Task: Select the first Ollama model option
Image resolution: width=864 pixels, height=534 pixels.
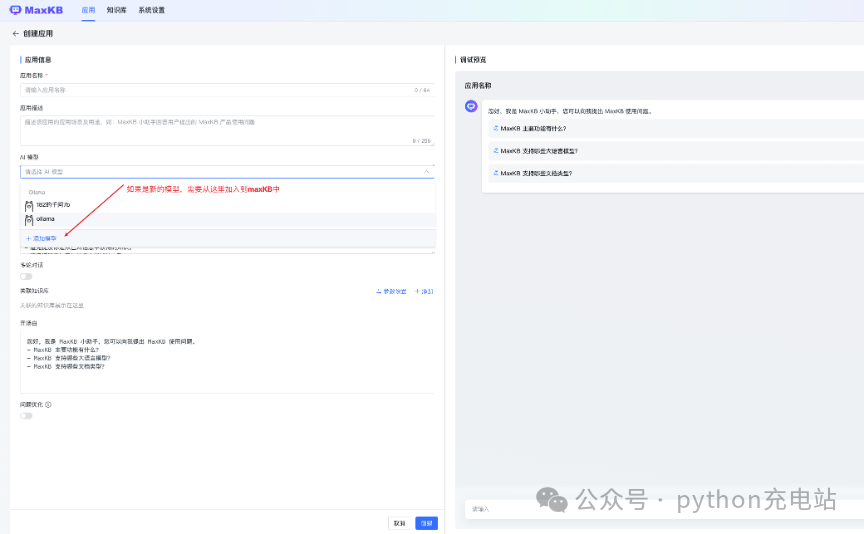Action: (228, 205)
